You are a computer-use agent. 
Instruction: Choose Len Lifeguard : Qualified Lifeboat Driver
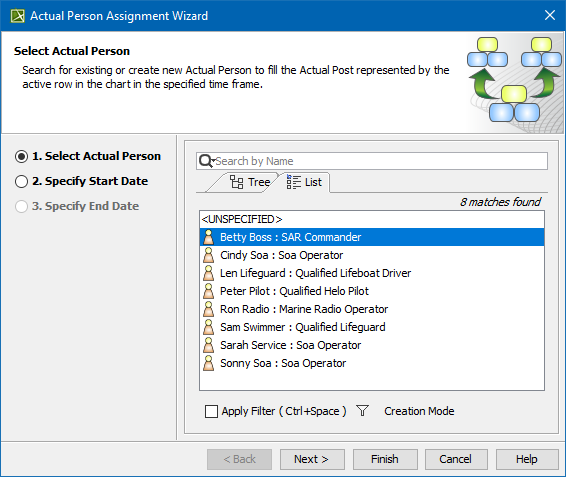point(372,273)
